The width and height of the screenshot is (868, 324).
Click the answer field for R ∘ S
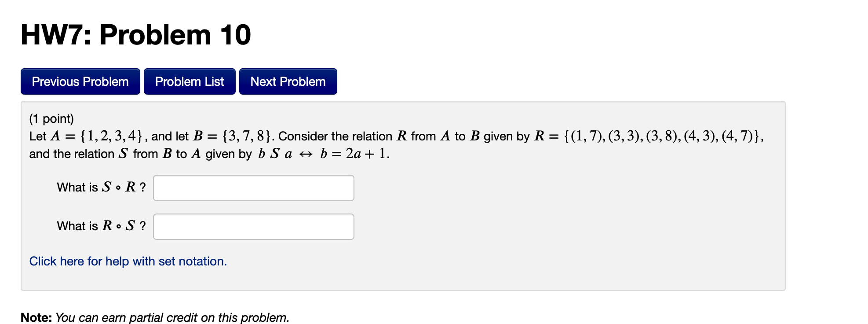253,226
